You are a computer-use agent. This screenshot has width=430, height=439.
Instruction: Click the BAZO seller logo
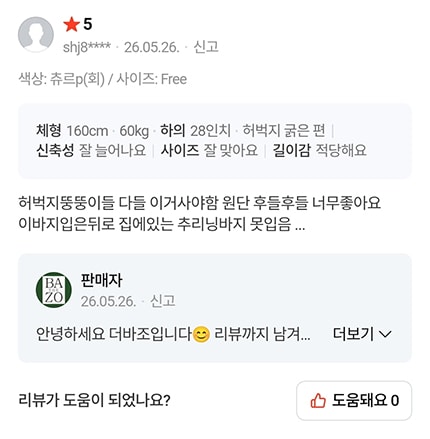click(x=54, y=290)
